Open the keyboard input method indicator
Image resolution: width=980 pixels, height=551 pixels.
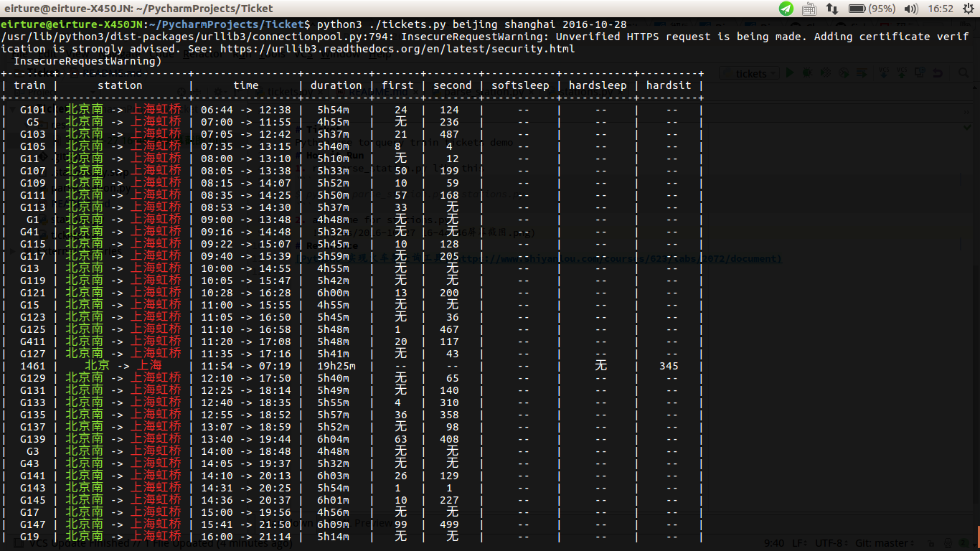tap(809, 9)
